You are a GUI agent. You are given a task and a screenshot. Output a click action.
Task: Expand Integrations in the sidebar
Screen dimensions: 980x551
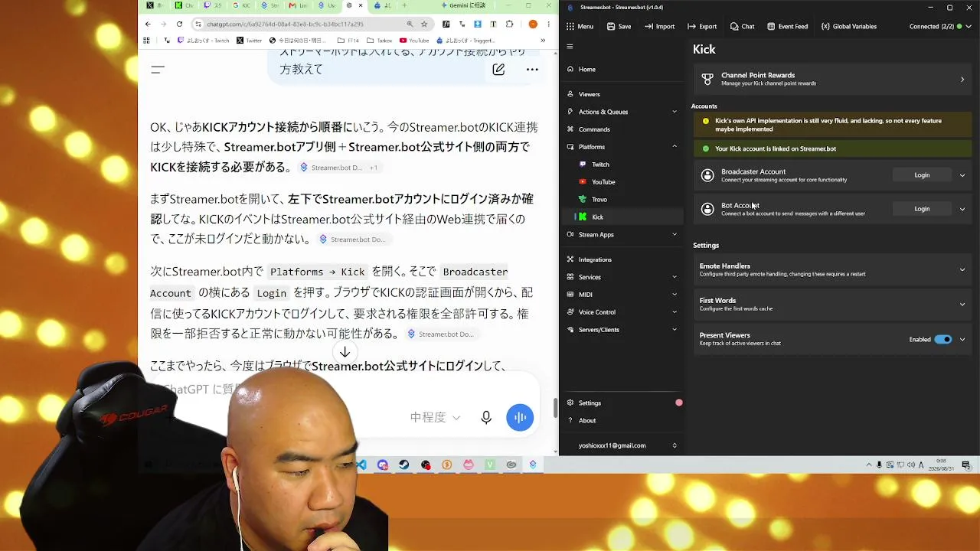pyautogui.click(x=622, y=259)
